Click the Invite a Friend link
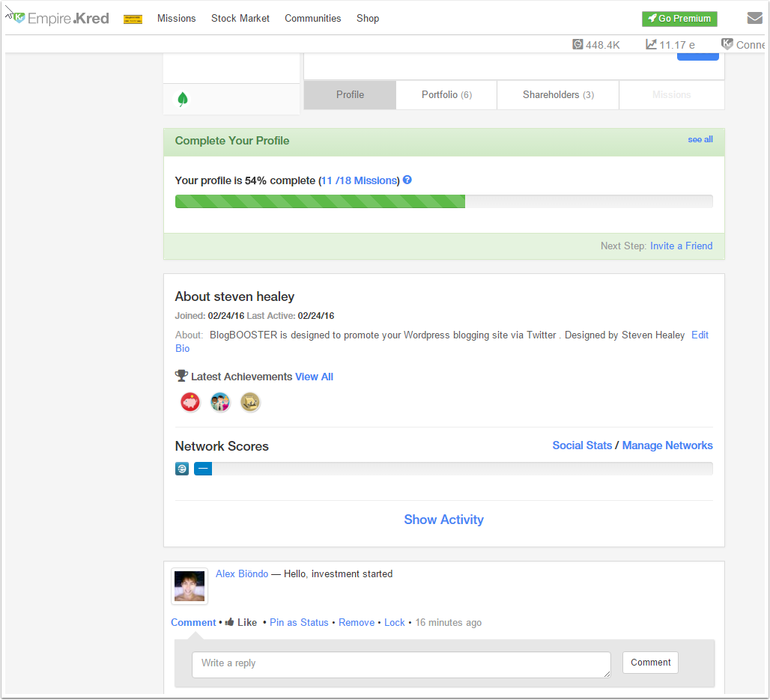This screenshot has width=770, height=700. coord(681,246)
